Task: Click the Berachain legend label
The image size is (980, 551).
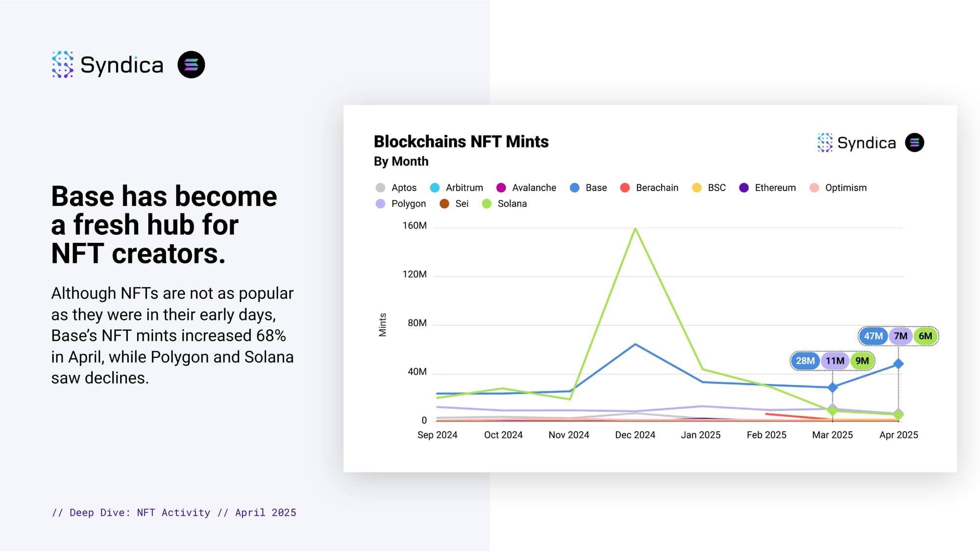Action: click(657, 188)
